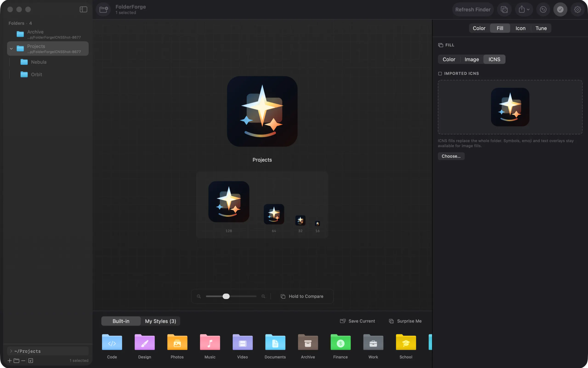Select the Nebula subfolder
Viewport: 588px width, 368px height.
point(48,62)
